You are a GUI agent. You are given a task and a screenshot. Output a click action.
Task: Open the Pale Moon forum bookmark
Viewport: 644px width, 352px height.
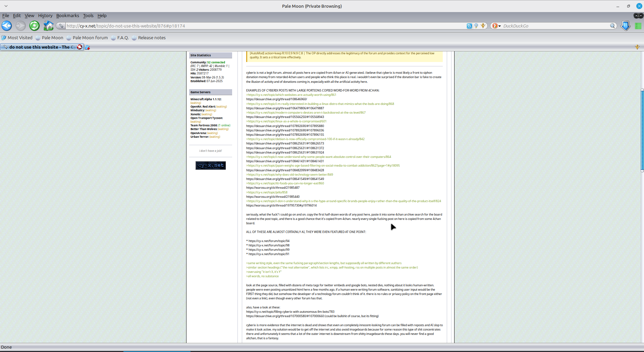[87, 38]
